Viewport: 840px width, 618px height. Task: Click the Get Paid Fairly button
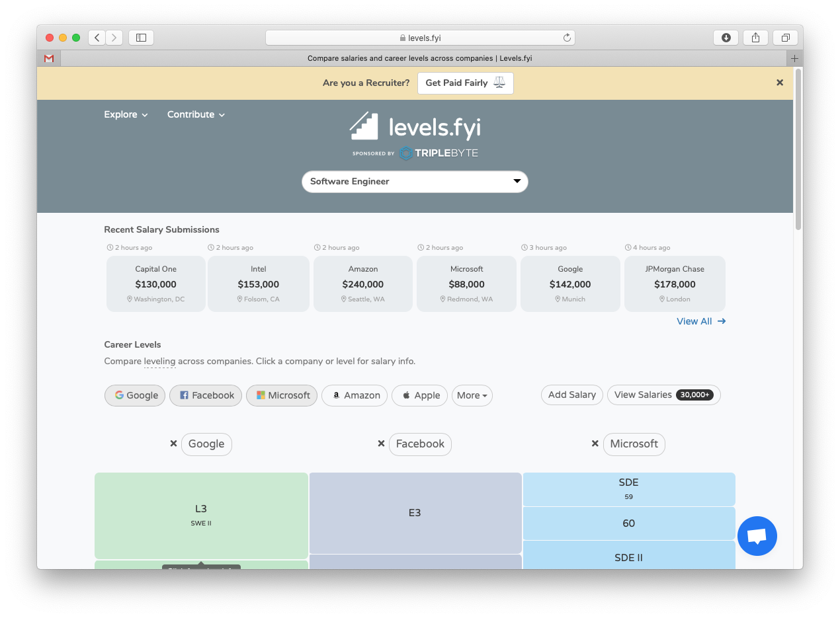pos(466,83)
